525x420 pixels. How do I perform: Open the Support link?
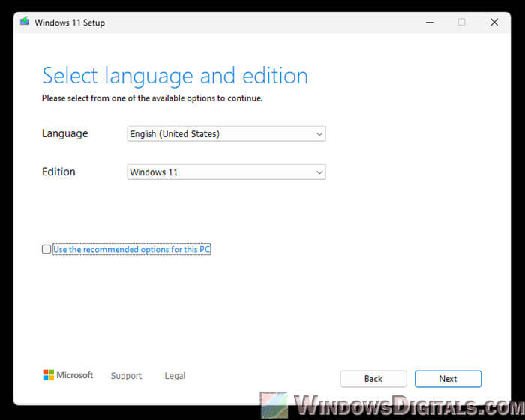pos(126,376)
